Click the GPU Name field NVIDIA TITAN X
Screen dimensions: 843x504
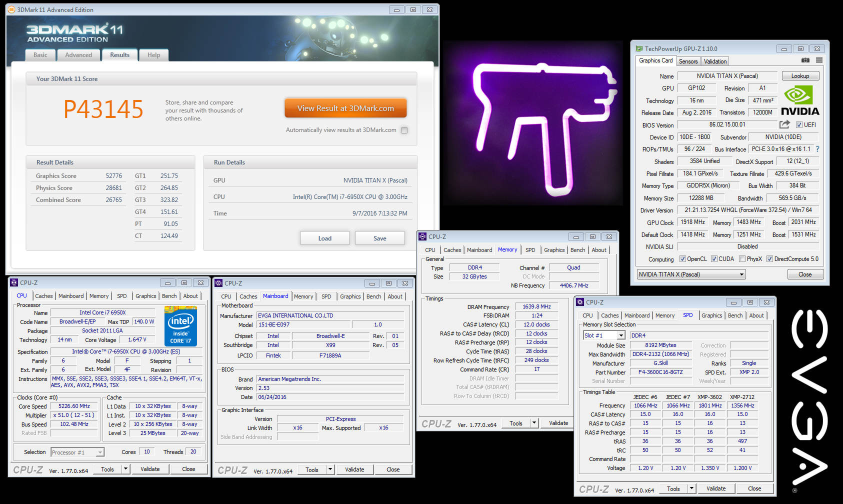click(727, 76)
